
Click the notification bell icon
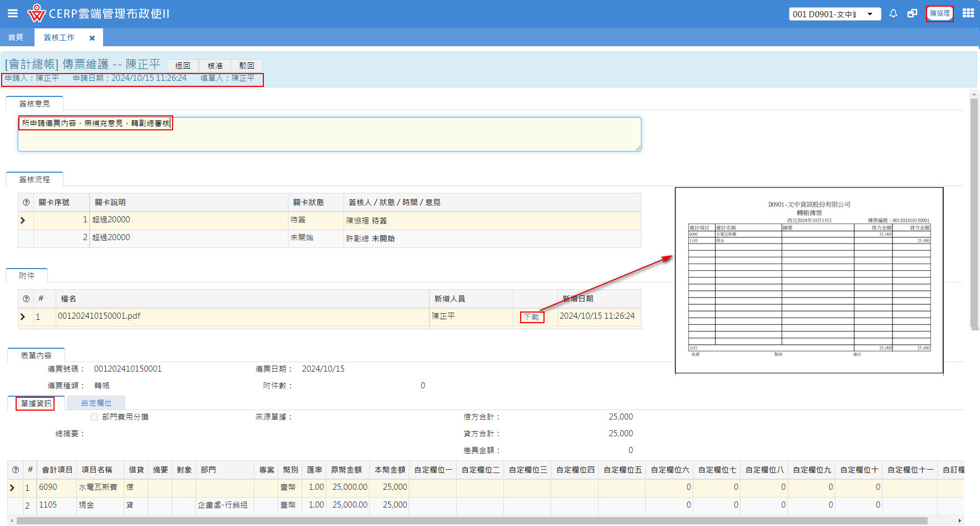[893, 13]
